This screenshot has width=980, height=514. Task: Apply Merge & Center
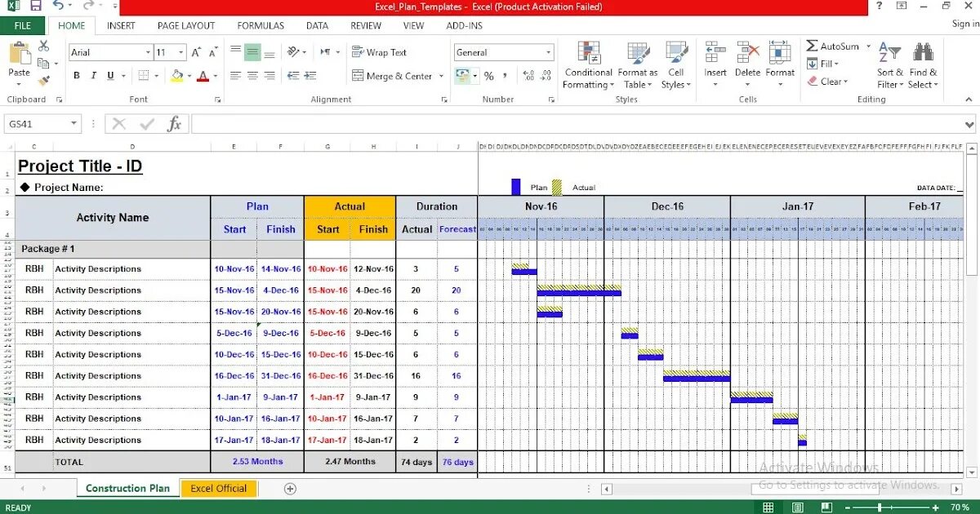[x=392, y=77]
